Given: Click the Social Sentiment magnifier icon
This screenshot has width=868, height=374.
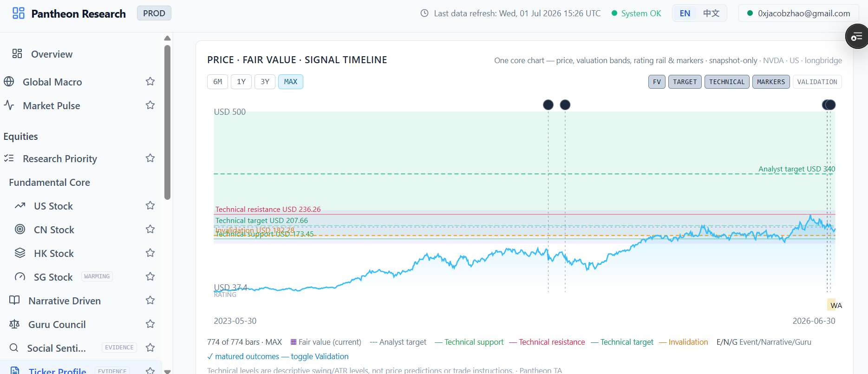Looking at the screenshot, I should [x=14, y=348].
